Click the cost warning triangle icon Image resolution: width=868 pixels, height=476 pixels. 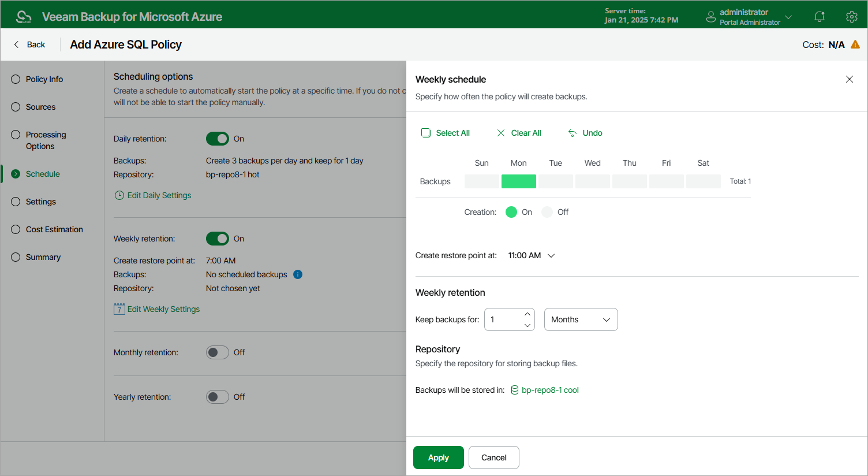pyautogui.click(x=855, y=44)
